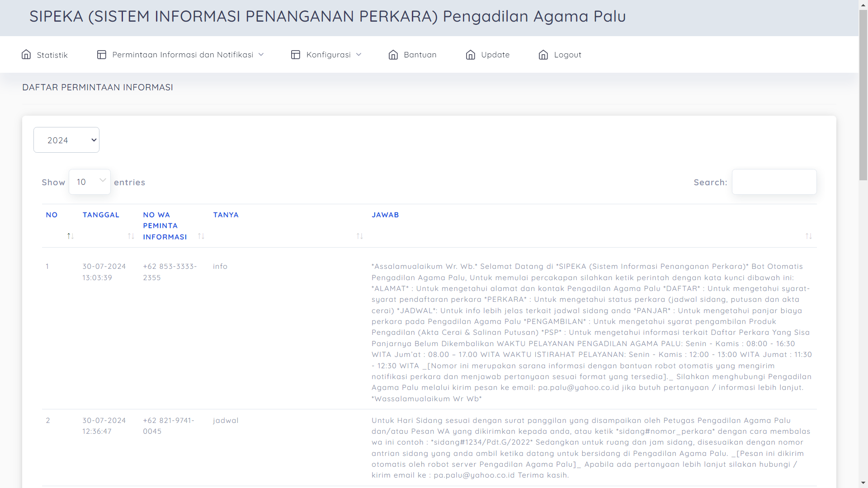The width and height of the screenshot is (868, 488).
Task: Sort by TANGGAL column arrows
Action: click(131, 236)
